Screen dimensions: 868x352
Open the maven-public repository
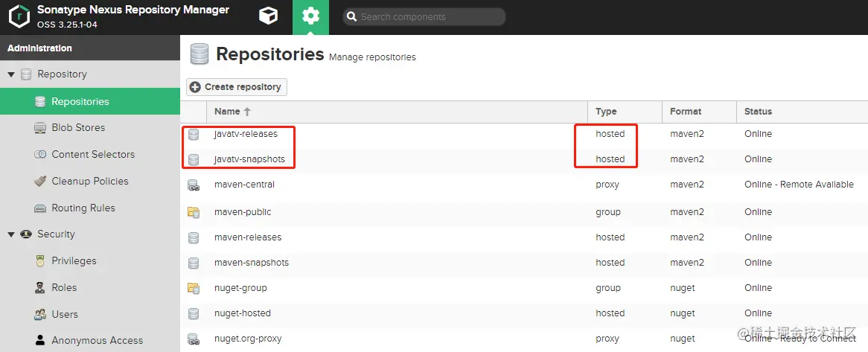pos(243,212)
